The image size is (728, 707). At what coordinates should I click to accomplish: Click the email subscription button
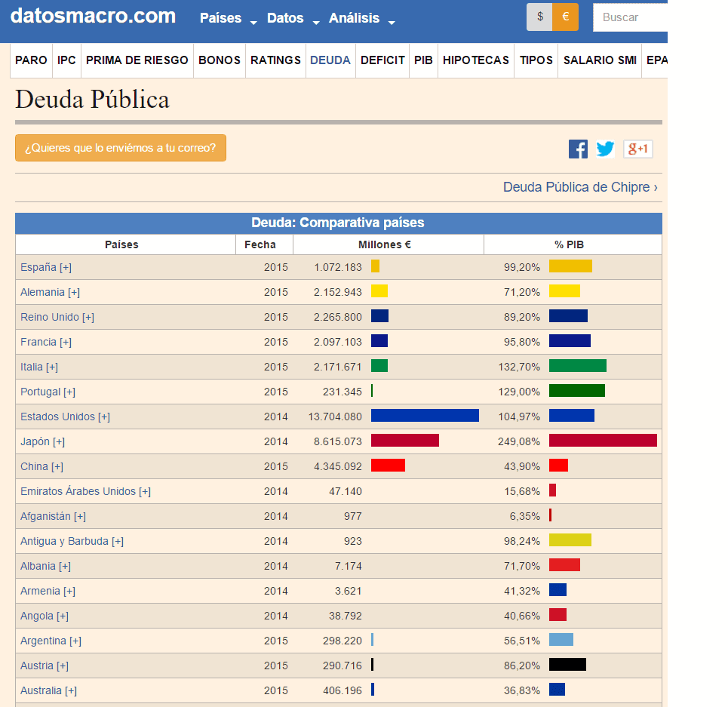(121, 148)
